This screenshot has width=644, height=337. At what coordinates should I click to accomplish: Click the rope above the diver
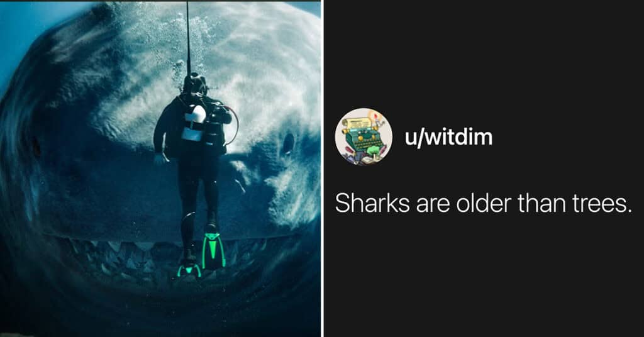(x=188, y=37)
